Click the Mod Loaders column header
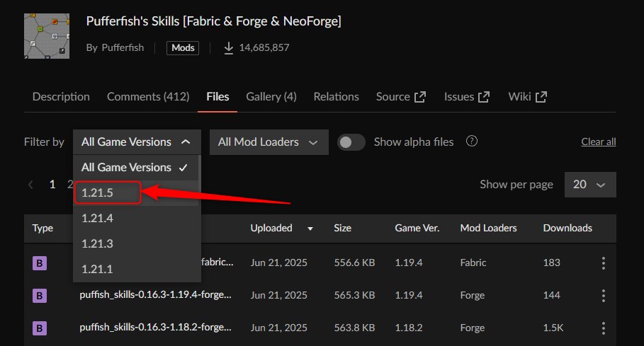 click(x=488, y=228)
